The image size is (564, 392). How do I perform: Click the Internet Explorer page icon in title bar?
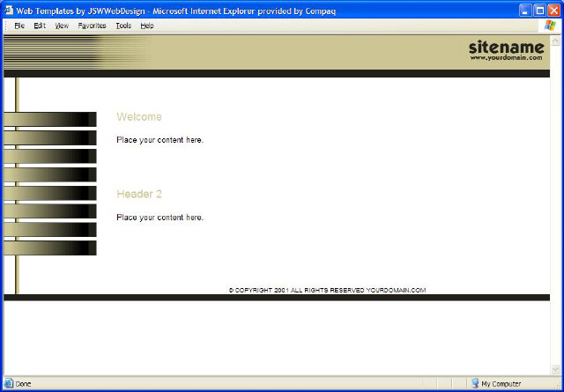tap(9, 11)
